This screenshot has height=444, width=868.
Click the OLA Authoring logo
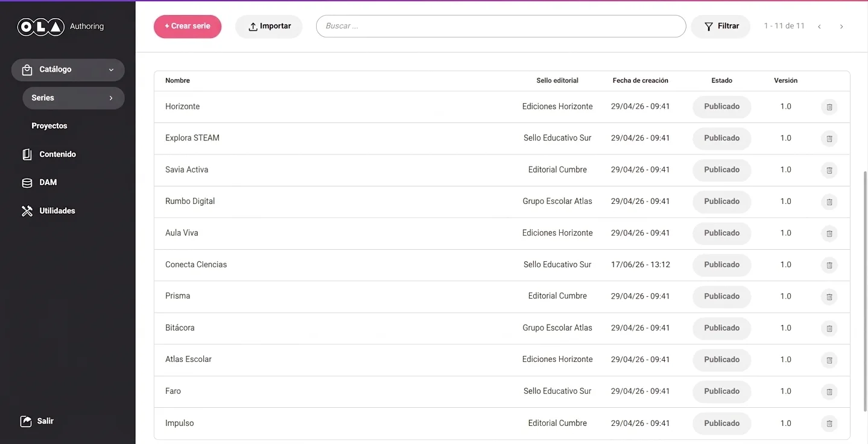60,27
